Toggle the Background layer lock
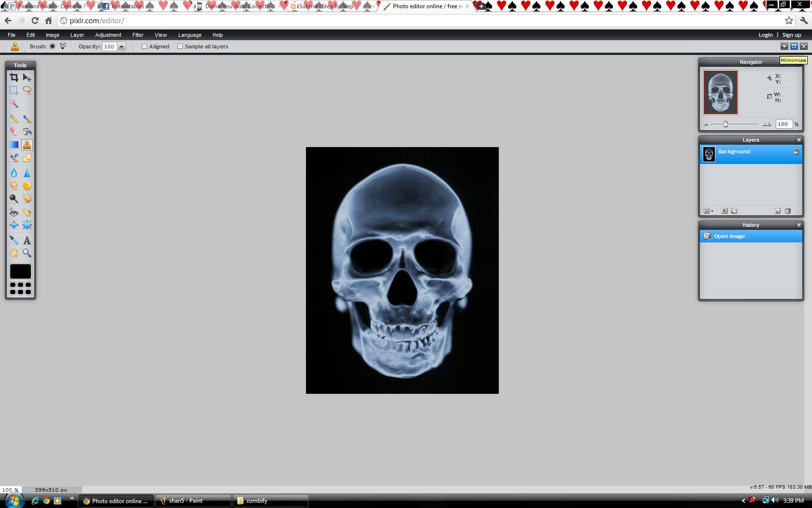The width and height of the screenshot is (812, 508). (x=796, y=152)
